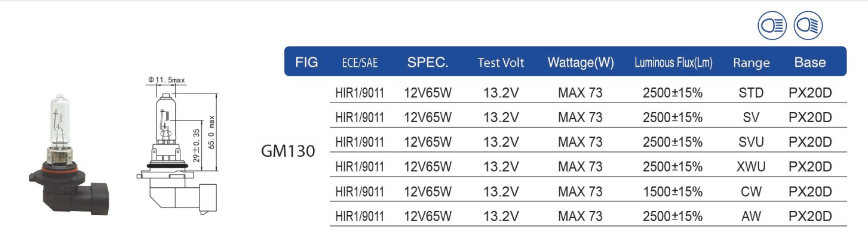The width and height of the screenshot is (868, 251).
Task: Click the CW range cell
Action: point(751,192)
